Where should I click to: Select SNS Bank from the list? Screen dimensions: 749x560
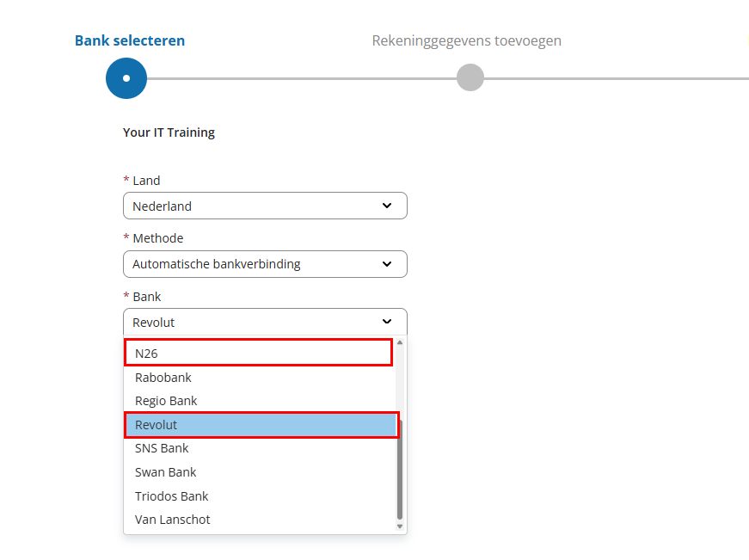tap(261, 448)
